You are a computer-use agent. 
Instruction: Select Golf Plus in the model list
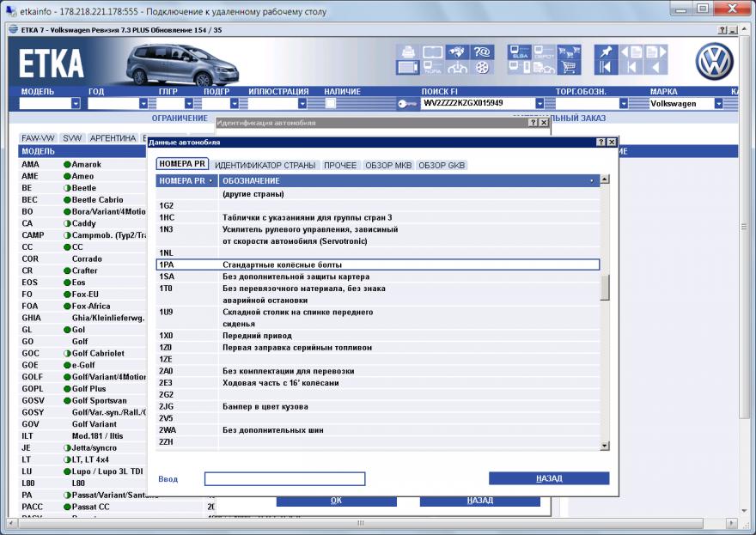pyautogui.click(x=88, y=388)
